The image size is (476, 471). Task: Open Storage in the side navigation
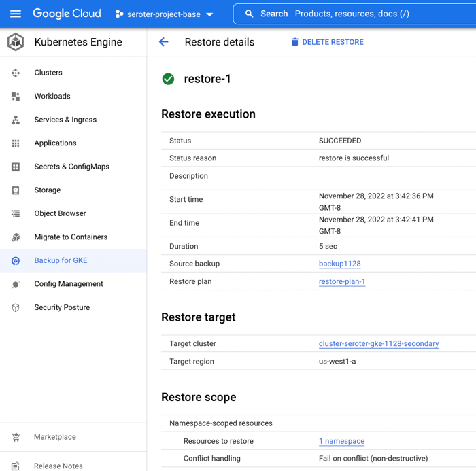pyautogui.click(x=47, y=190)
